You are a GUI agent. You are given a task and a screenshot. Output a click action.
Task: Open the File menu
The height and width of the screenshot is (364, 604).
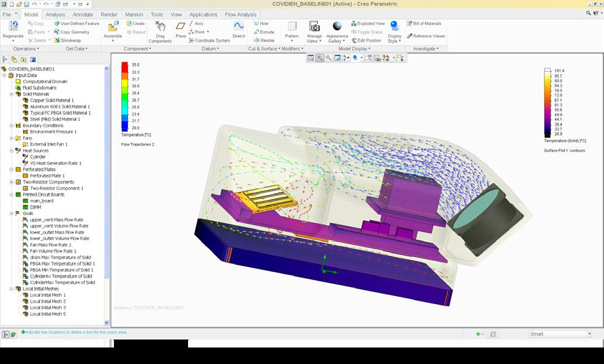(x=9, y=14)
